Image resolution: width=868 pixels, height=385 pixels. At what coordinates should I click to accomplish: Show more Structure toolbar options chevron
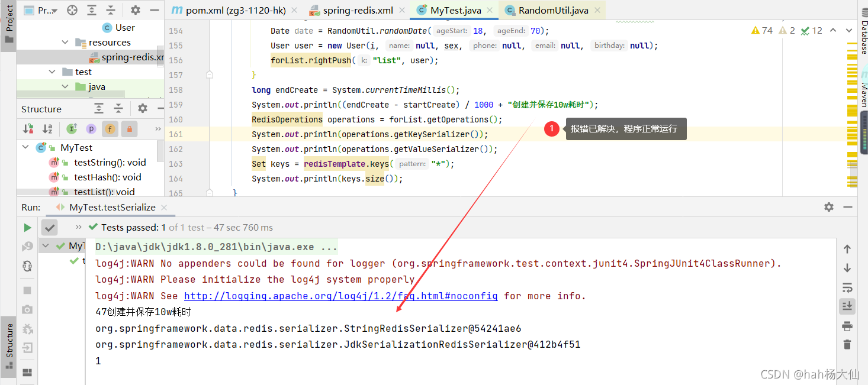(x=157, y=128)
